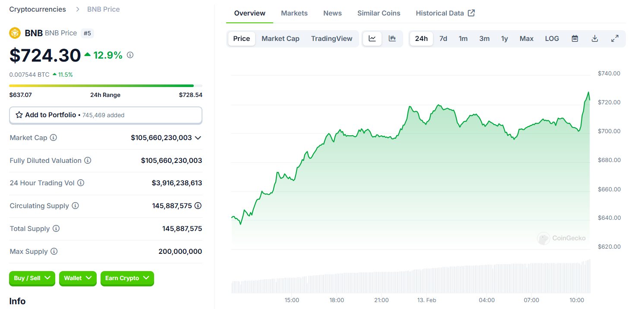Click the 24 Hour Trading Vol info icon
644x309 pixels.
click(x=81, y=183)
